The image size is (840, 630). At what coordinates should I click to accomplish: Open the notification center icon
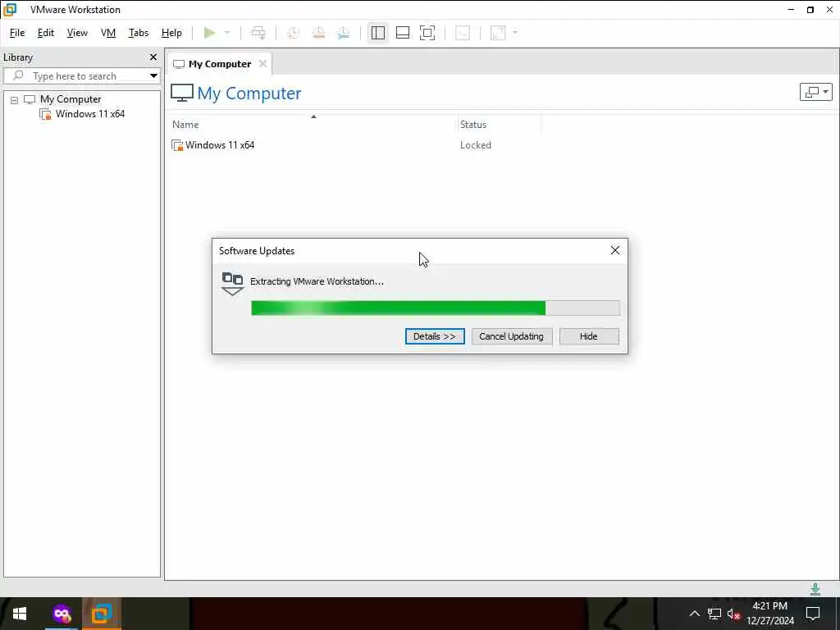click(813, 614)
